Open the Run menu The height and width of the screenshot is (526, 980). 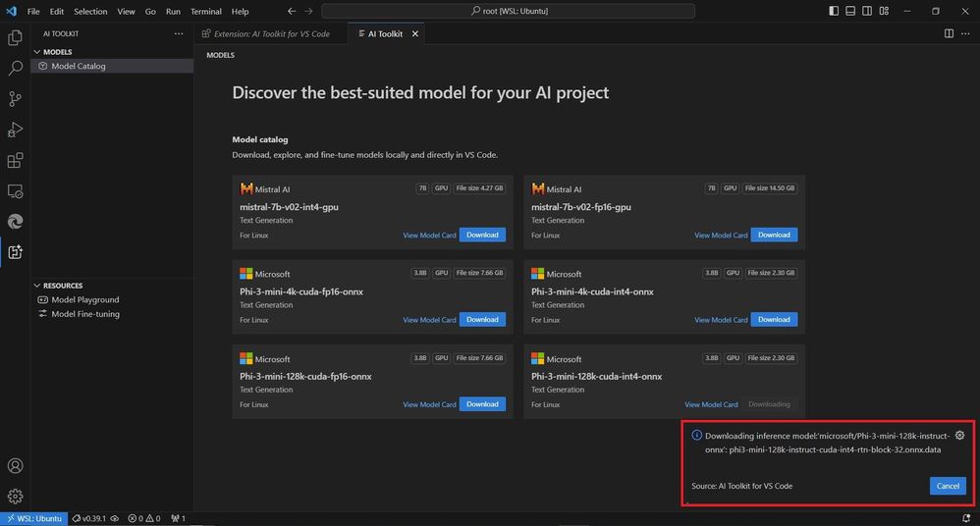tap(173, 11)
